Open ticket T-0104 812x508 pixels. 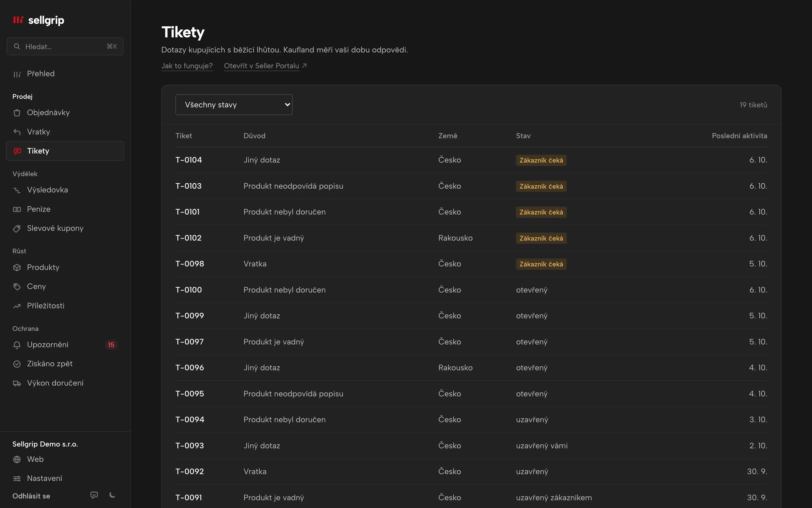471,160
